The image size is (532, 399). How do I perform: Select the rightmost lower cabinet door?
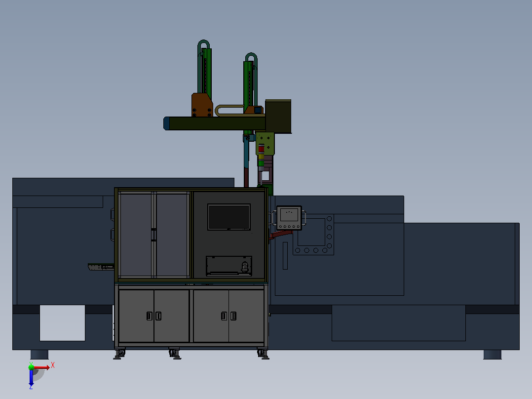click(246, 316)
